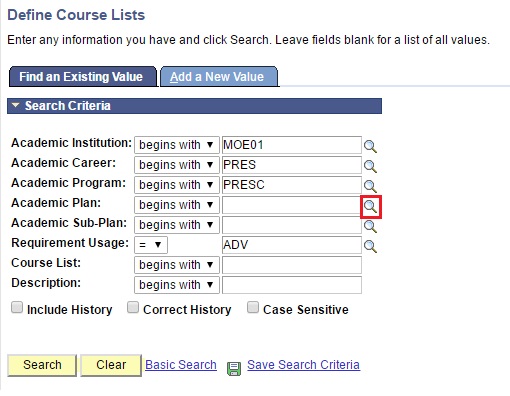Viewport: 510px width, 396px height.
Task: Open lookup for Academic Program field
Action: [x=370, y=186]
